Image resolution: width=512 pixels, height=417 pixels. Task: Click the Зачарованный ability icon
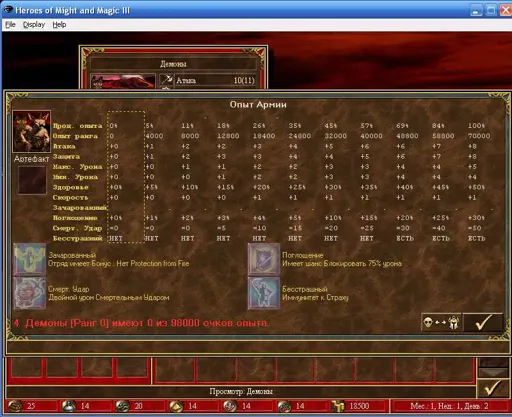click(x=30, y=259)
